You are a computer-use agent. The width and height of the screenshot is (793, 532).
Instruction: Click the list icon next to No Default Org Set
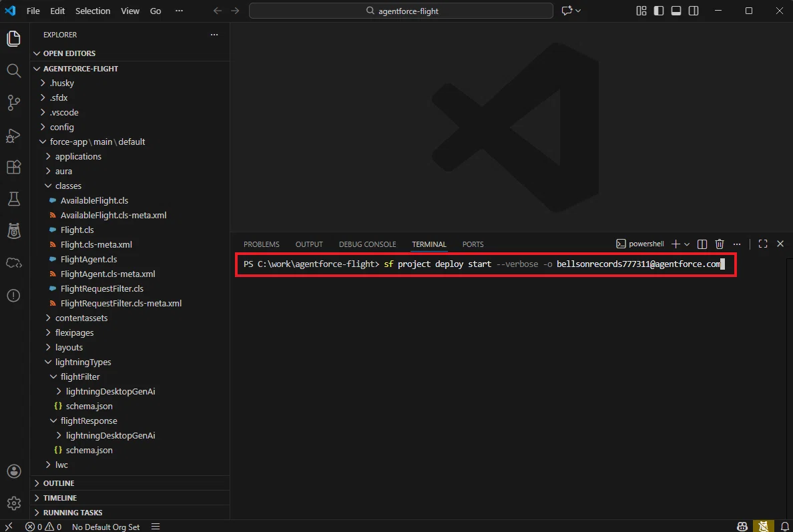pyautogui.click(x=156, y=527)
